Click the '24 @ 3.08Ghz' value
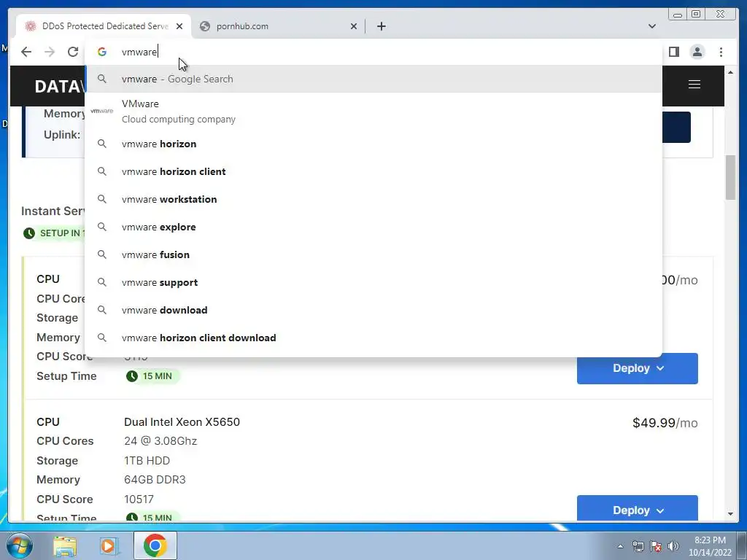 (160, 441)
